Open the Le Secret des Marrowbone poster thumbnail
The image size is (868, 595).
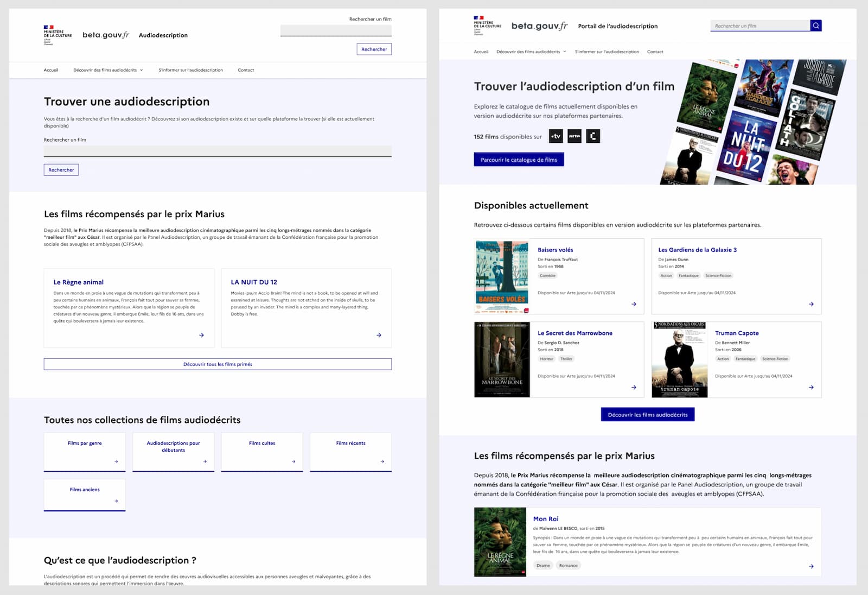tap(502, 359)
